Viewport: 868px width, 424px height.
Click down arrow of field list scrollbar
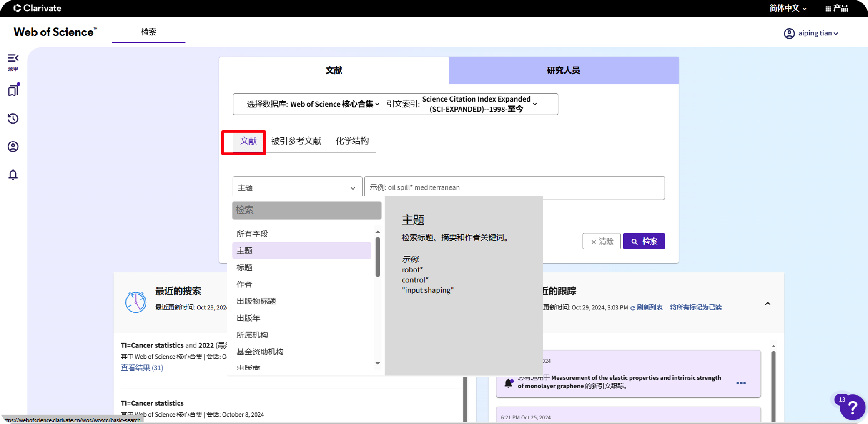(x=378, y=363)
